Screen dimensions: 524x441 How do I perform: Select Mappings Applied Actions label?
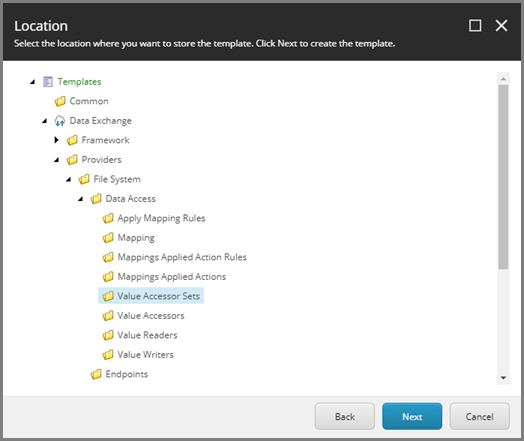click(172, 277)
